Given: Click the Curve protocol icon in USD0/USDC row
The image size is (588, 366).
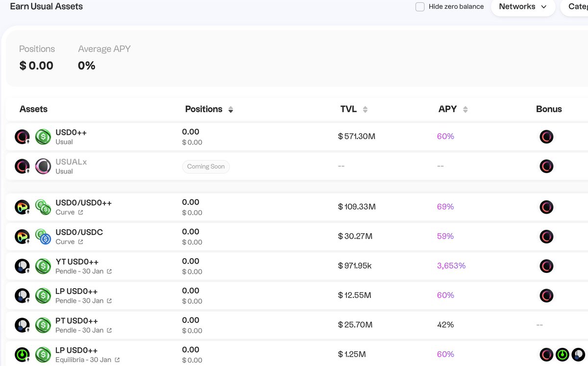Looking at the screenshot, I should click(22, 237).
